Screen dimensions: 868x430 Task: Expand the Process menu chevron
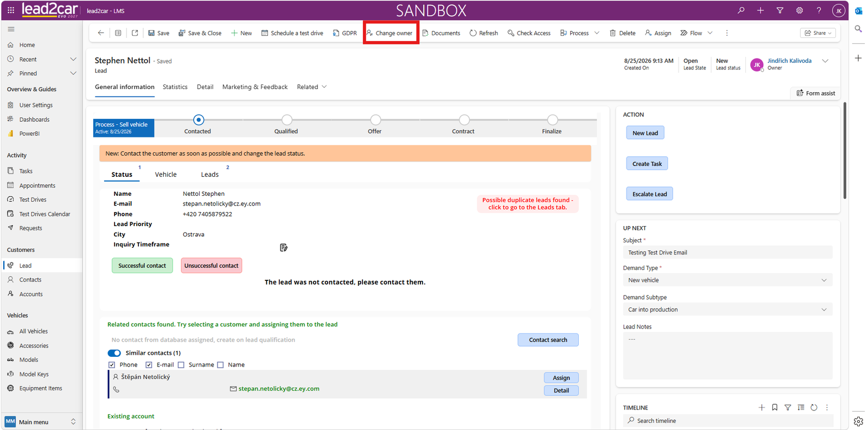597,33
